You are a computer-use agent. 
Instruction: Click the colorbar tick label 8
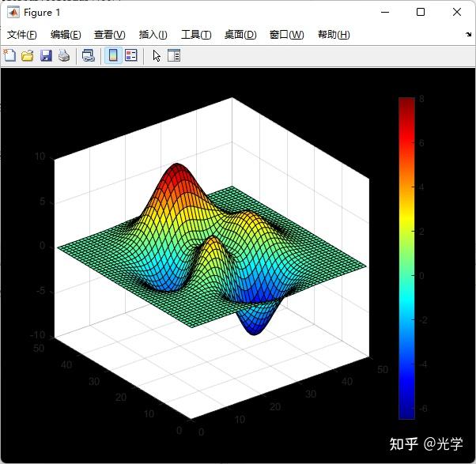[421, 99]
